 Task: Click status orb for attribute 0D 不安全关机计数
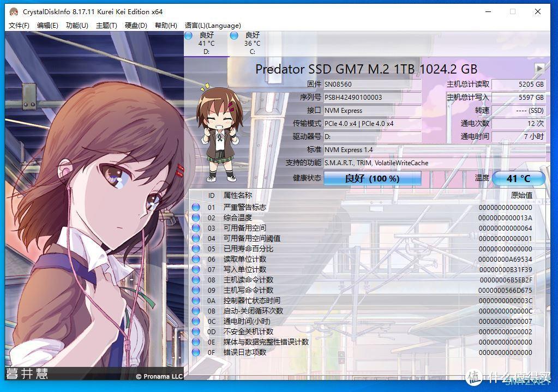click(x=196, y=331)
